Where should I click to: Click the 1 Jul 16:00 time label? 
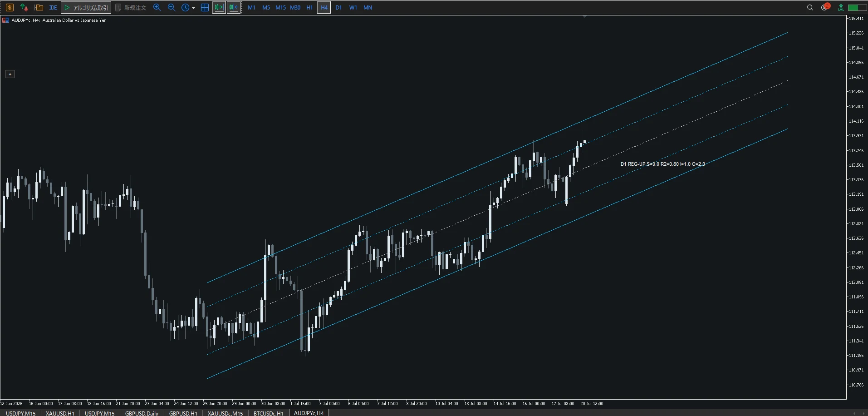[x=300, y=403]
